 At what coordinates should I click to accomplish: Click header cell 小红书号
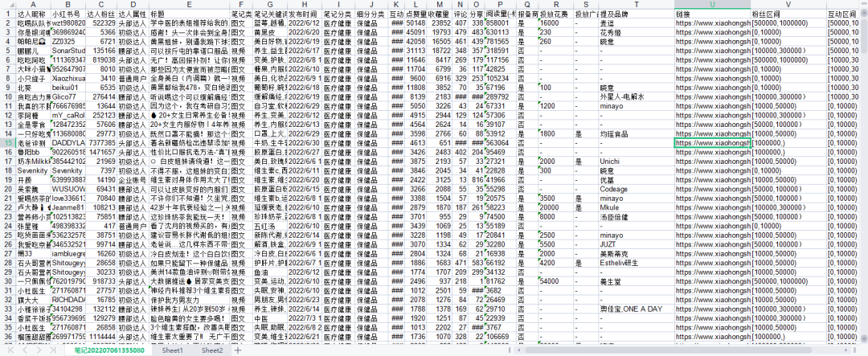[68, 13]
